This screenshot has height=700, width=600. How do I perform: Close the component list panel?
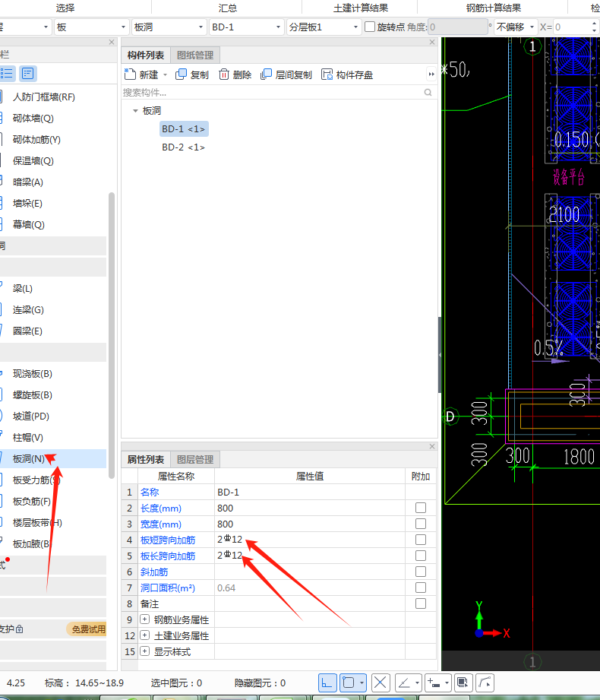[432, 42]
